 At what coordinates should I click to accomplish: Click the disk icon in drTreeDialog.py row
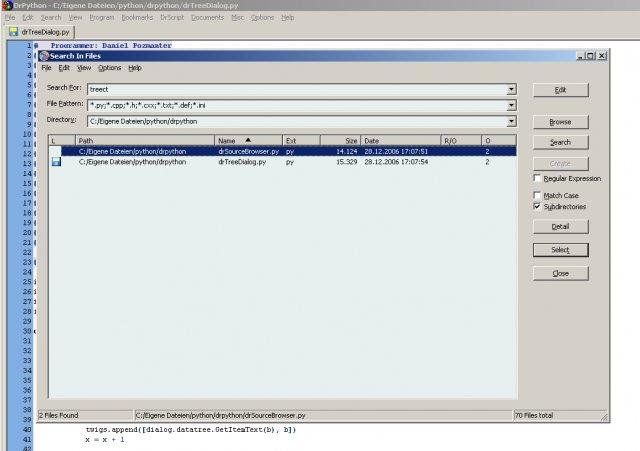[x=56, y=162]
